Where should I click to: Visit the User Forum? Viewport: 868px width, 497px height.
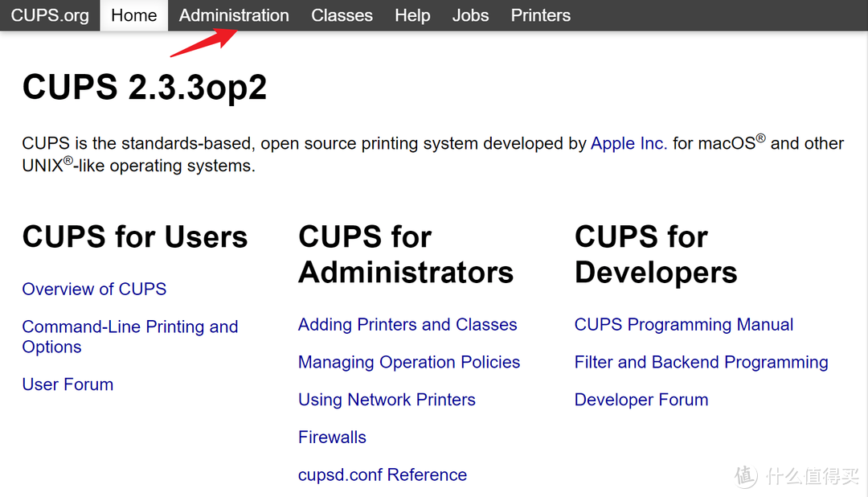[68, 384]
